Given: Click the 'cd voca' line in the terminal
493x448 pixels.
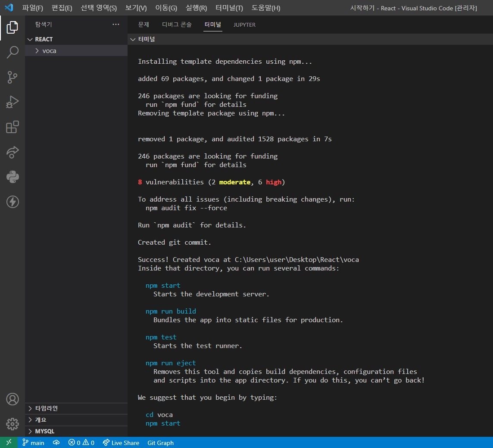Looking at the screenshot, I should pyautogui.click(x=159, y=415).
